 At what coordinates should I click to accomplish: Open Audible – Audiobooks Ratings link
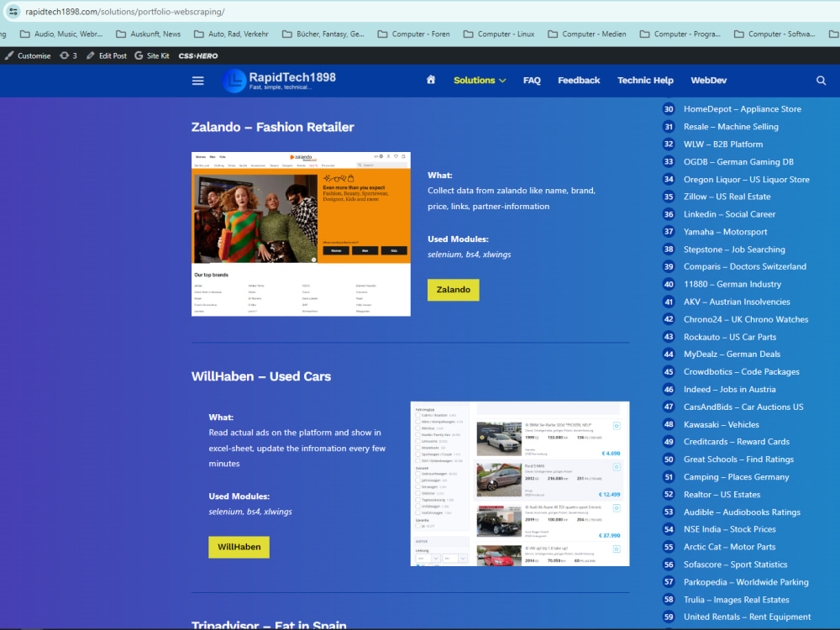point(742,512)
